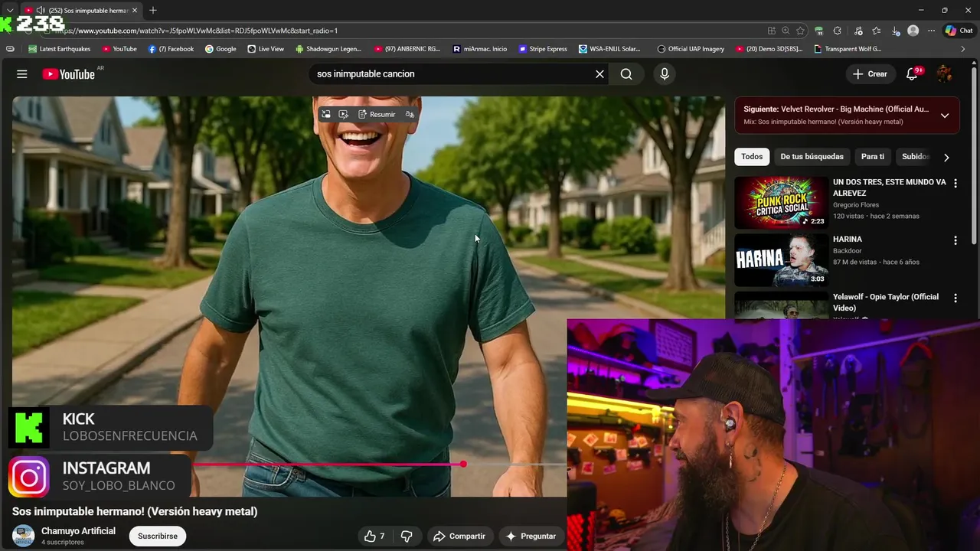Open options menu for 'UN DOS TRES' video
Viewport: 980px width, 551px height.
955,184
